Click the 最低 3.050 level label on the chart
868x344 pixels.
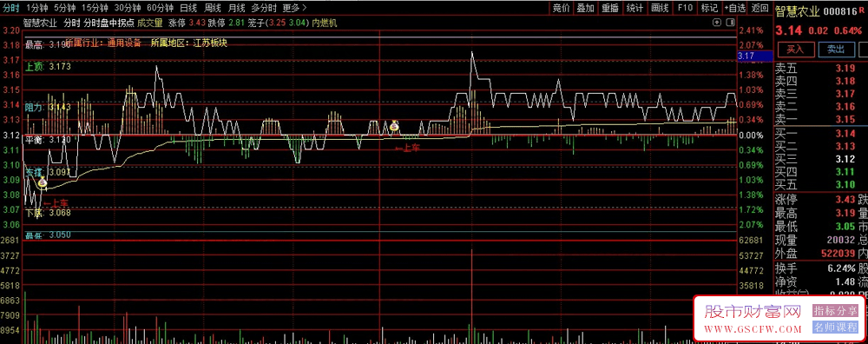click(x=48, y=235)
